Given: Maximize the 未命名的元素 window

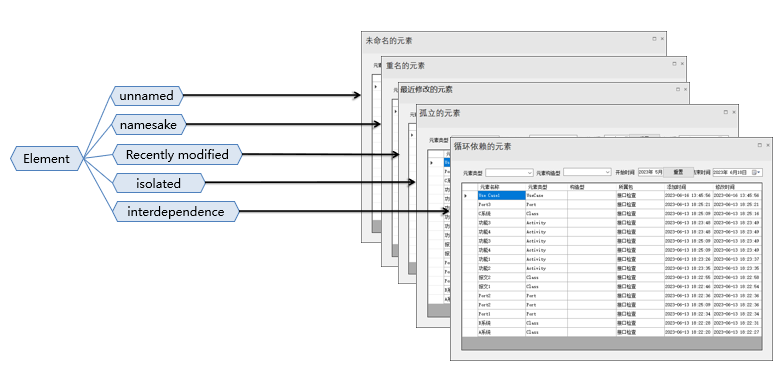Looking at the screenshot, I should [654, 38].
